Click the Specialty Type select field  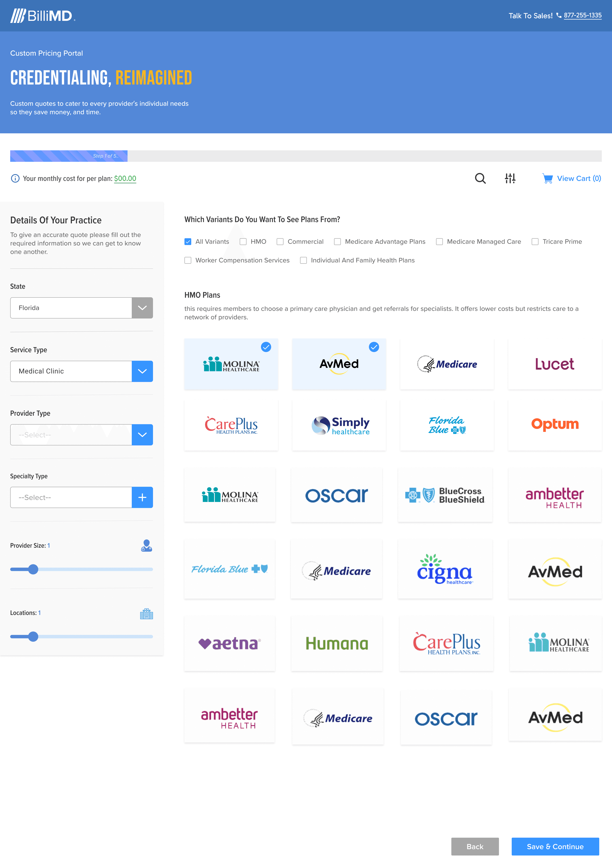71,497
